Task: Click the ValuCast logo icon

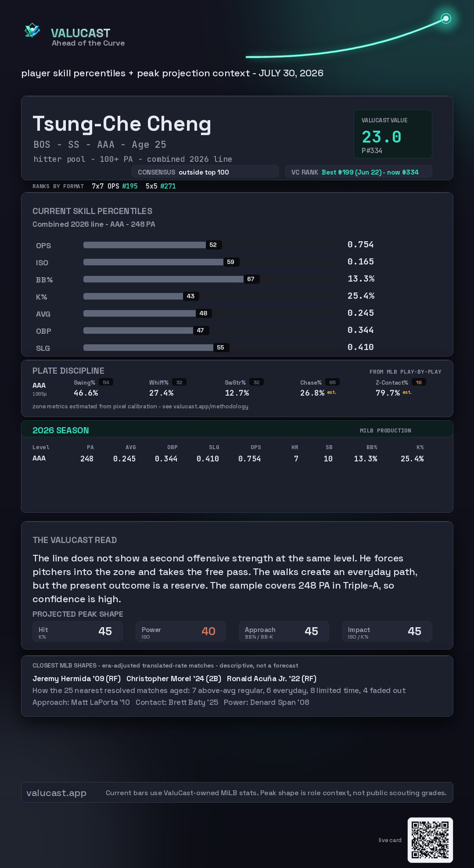Action: pyautogui.click(x=32, y=31)
